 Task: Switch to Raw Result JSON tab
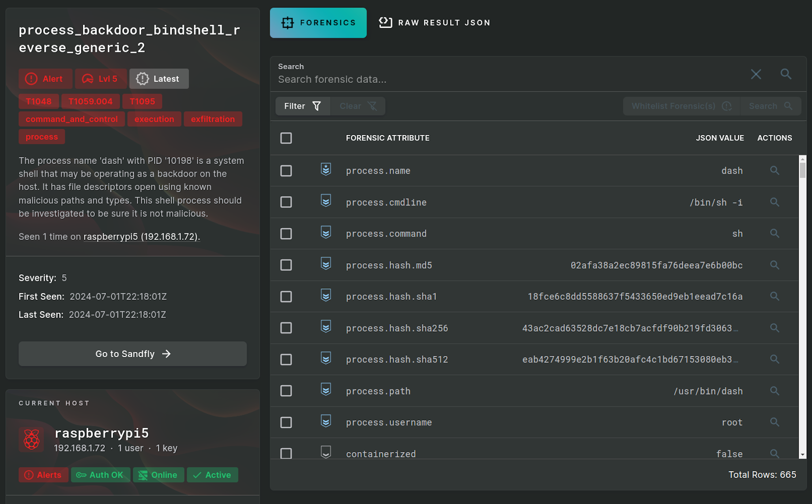(x=435, y=23)
